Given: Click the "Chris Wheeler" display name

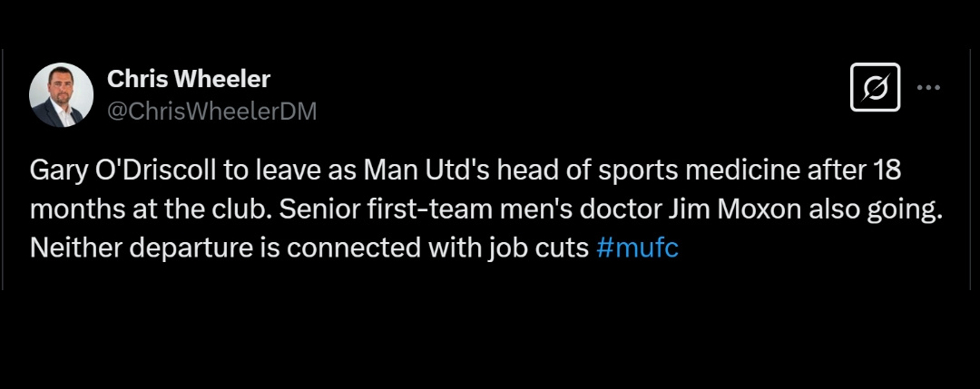Looking at the screenshot, I should [x=189, y=79].
